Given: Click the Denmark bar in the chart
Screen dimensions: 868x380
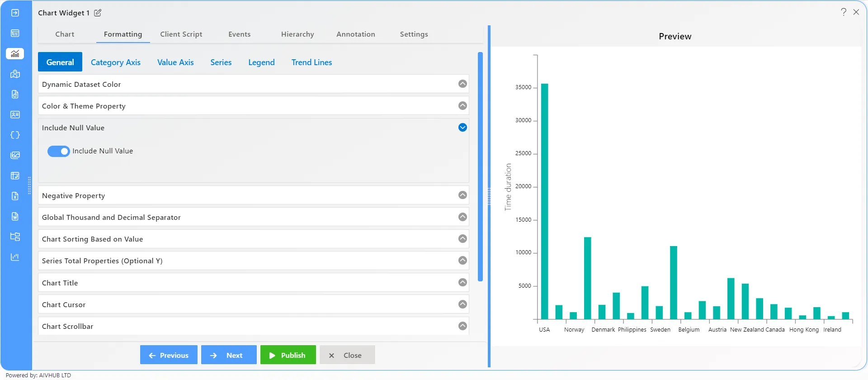Looking at the screenshot, I should point(602,312).
